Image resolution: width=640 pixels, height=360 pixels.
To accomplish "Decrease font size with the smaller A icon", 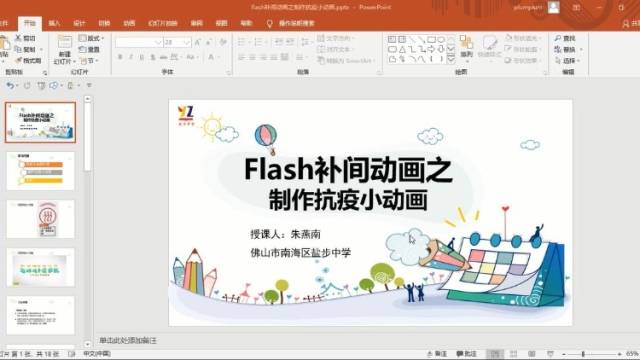I will [209, 42].
